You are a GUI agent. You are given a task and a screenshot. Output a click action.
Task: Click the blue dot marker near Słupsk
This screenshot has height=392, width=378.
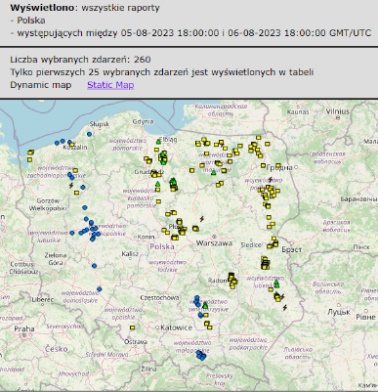pyautogui.click(x=89, y=134)
